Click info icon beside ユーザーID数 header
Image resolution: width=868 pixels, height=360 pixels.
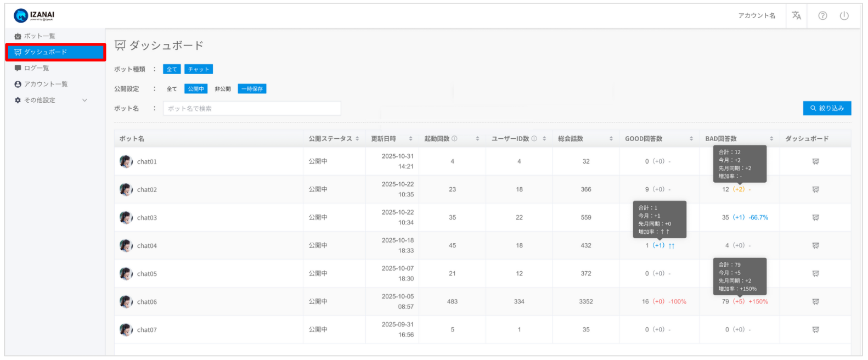(534, 139)
